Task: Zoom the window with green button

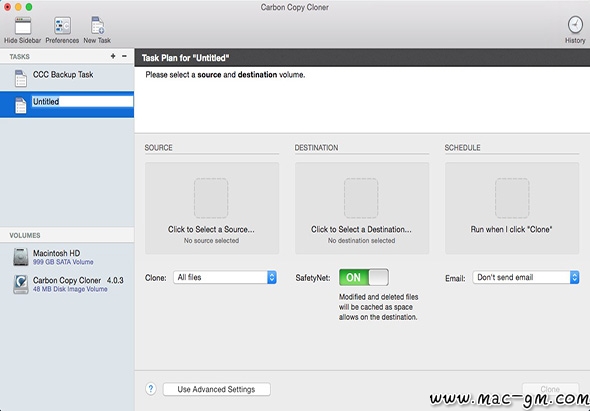Action: (29, 7)
